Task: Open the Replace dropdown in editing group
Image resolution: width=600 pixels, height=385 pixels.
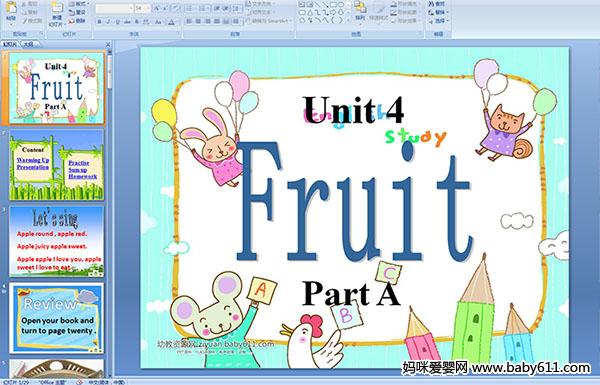Action: click(x=437, y=12)
